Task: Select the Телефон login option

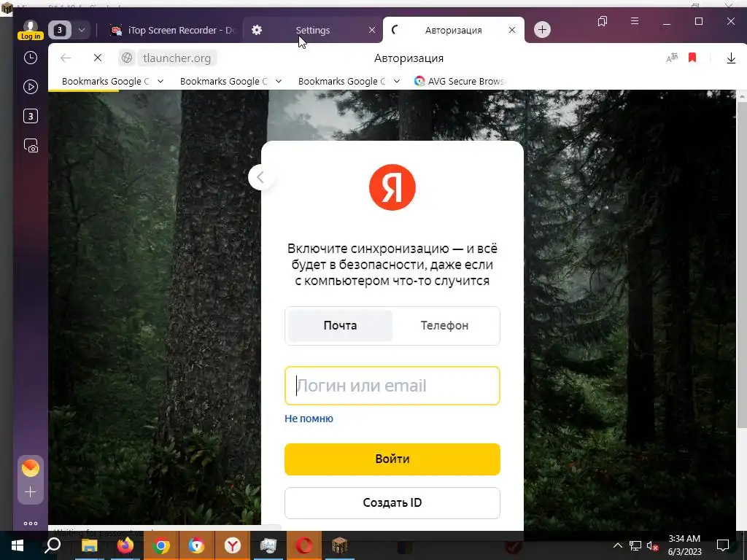Action: [x=444, y=326]
